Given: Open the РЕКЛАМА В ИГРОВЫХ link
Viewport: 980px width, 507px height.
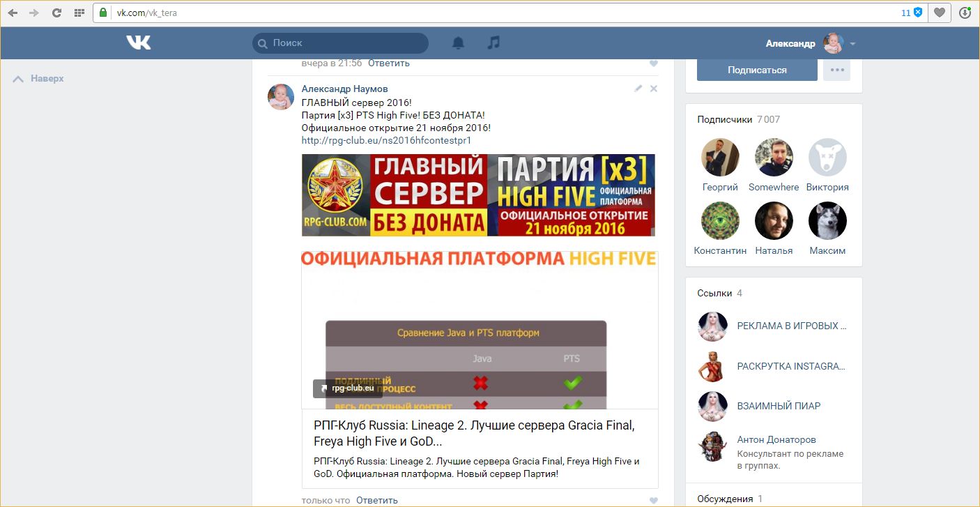Looking at the screenshot, I should 792,326.
